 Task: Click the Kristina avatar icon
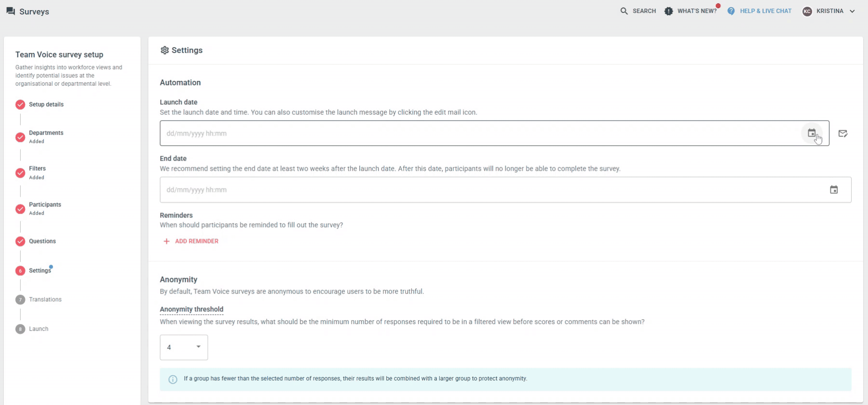[x=807, y=11]
